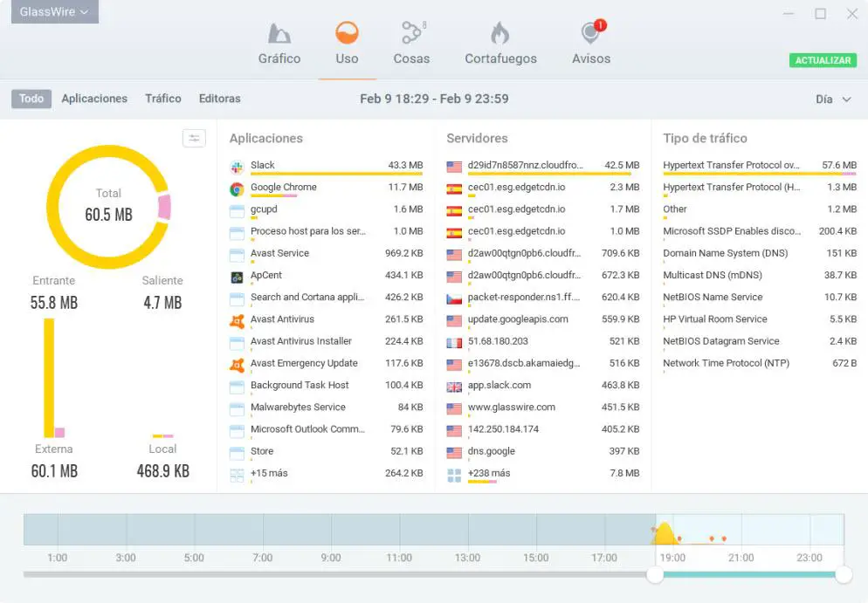Open the Día time range dropdown
Screen dimensions: 868x603
pos(832,99)
